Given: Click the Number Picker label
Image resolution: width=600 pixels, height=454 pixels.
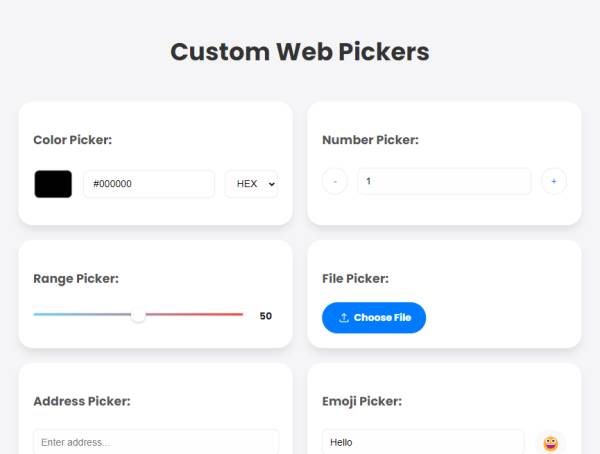Looking at the screenshot, I should click(x=370, y=140).
